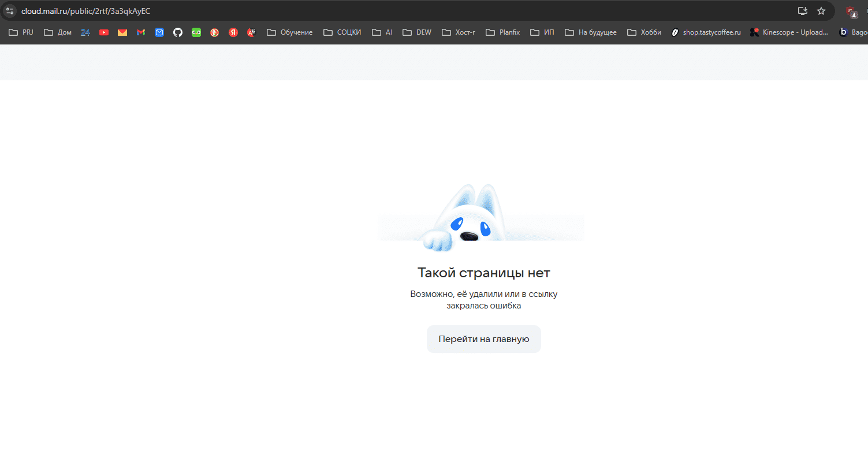Click the site information icon in address bar
The height and width of the screenshot is (450, 868).
tap(10, 11)
